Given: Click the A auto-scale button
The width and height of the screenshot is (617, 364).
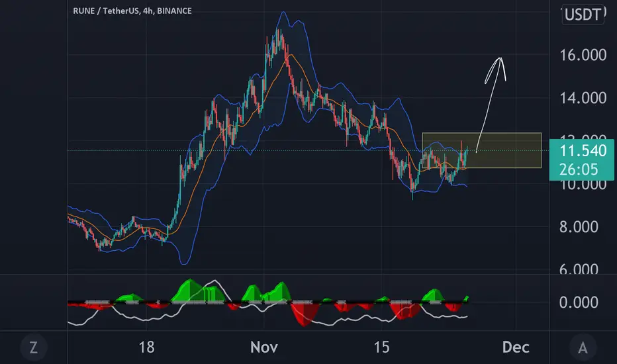Looking at the screenshot, I should 583,347.
